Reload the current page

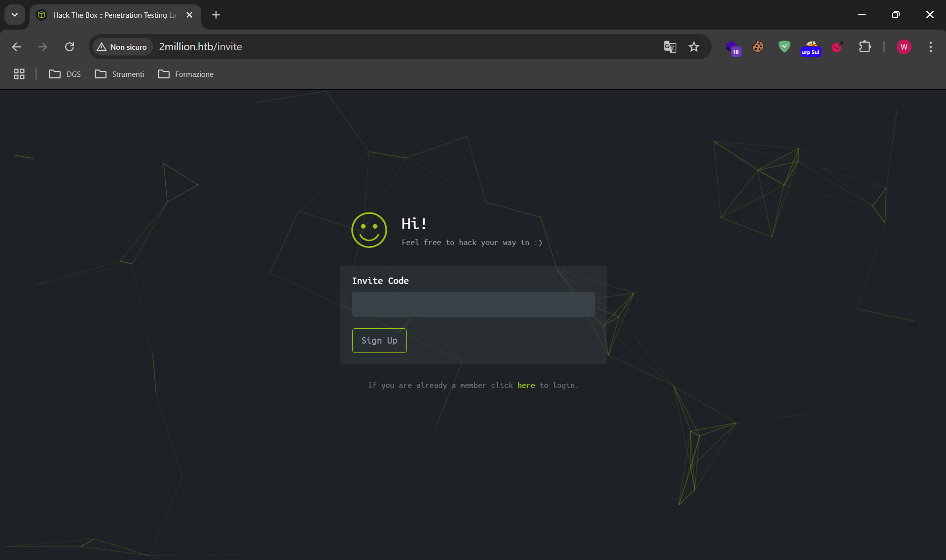70,47
